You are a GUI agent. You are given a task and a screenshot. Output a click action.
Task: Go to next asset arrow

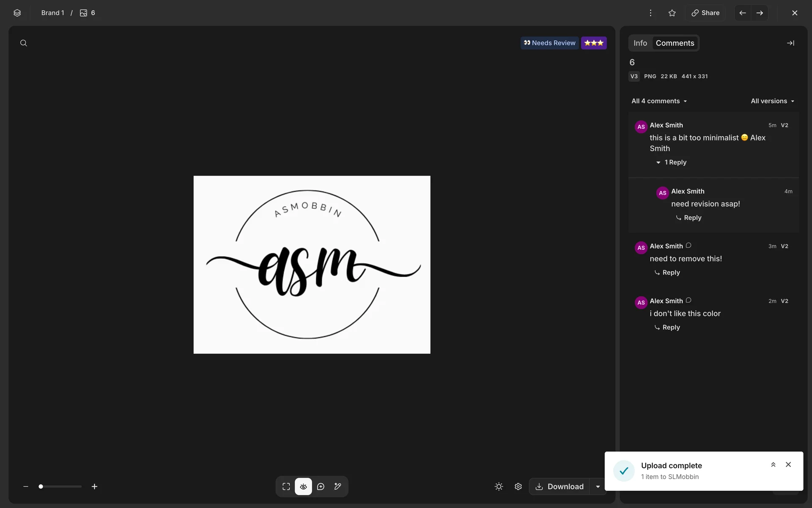[760, 13]
